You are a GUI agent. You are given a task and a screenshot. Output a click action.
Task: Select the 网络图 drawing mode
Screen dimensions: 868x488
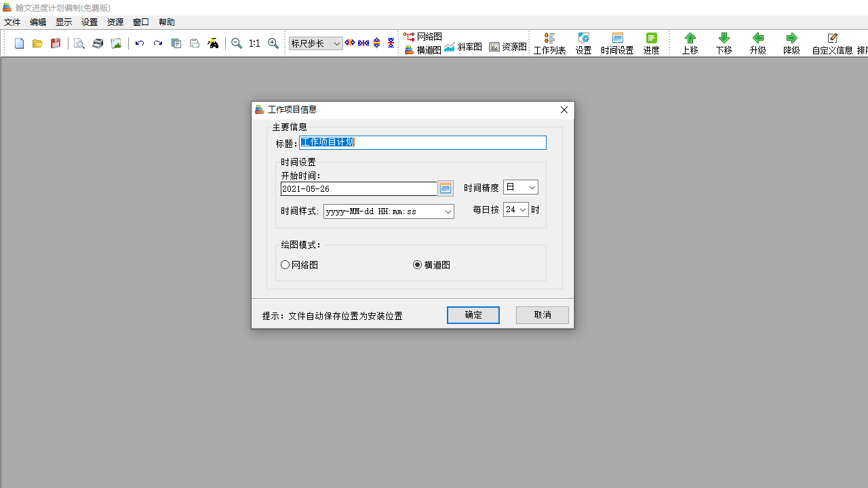pos(285,264)
